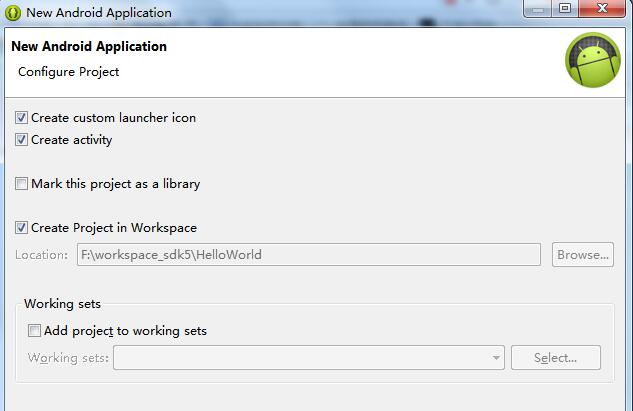The height and width of the screenshot is (411, 633).
Task: Click the Android robot logo icon
Action: point(593,60)
